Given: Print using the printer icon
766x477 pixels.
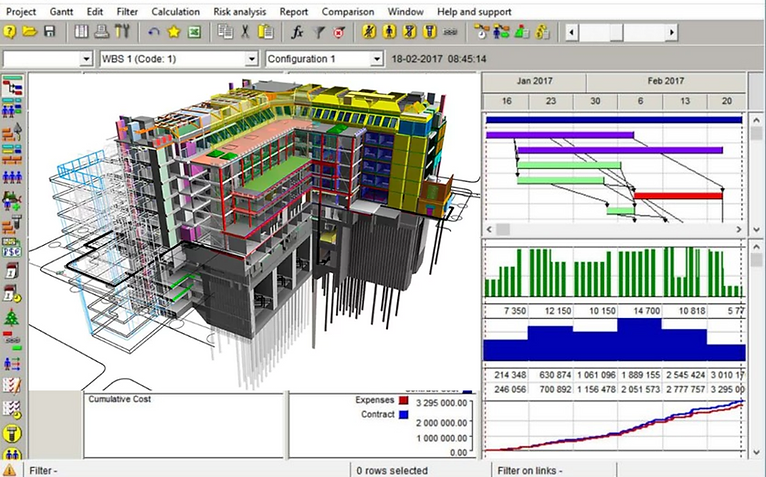Looking at the screenshot, I should (102, 32).
